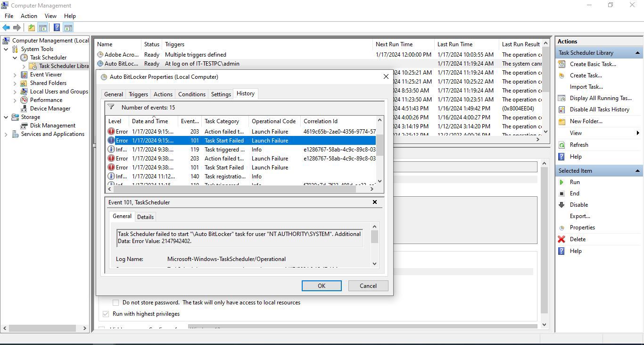Open the File menu
The image size is (644, 345).
[9, 16]
